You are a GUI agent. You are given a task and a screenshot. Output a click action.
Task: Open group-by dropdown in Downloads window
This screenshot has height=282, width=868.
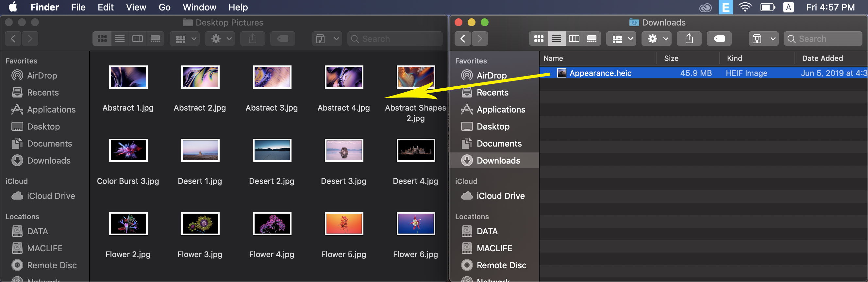click(621, 39)
